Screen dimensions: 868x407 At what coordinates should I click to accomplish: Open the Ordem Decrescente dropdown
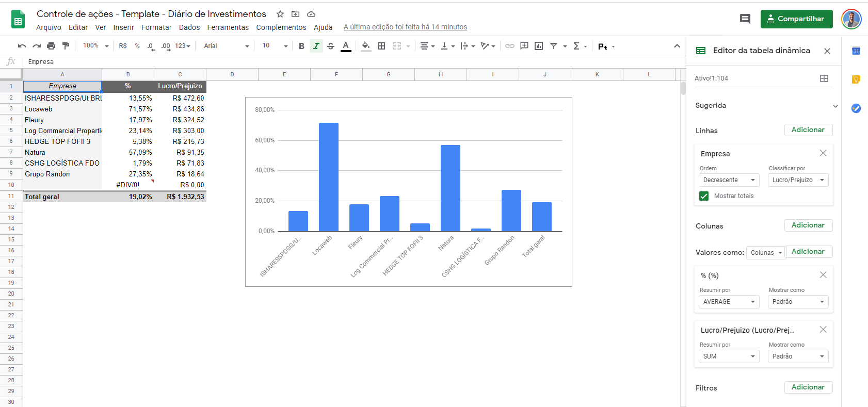[x=729, y=180]
